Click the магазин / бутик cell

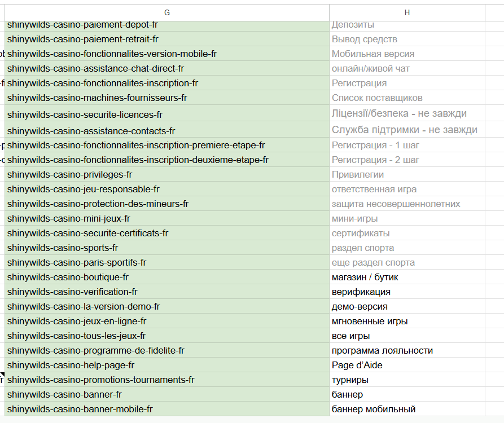407,277
